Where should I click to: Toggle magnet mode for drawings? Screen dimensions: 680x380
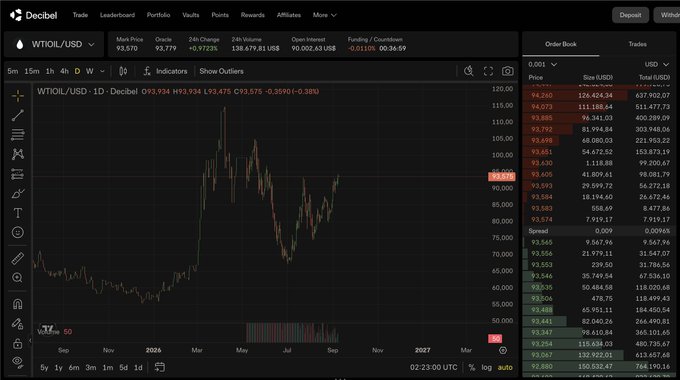pyautogui.click(x=18, y=304)
